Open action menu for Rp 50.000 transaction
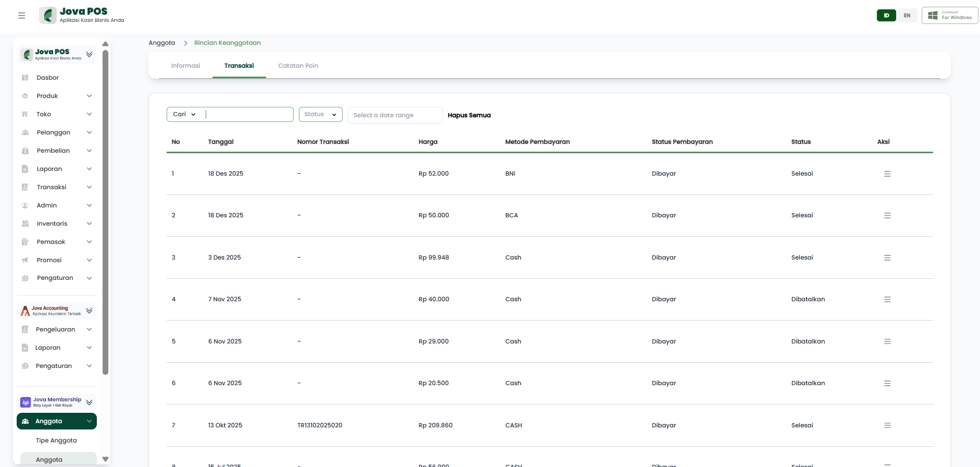Viewport: 980px width, 467px height. coord(887,215)
